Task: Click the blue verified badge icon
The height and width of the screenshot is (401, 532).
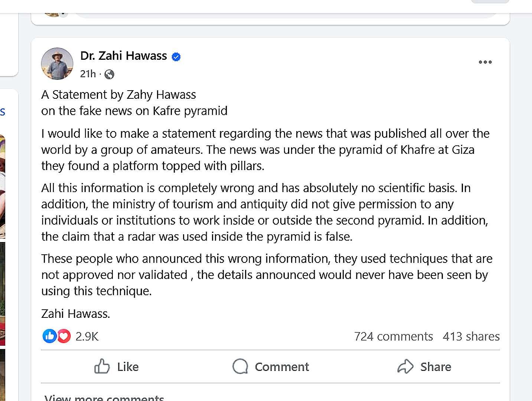Action: point(176,56)
